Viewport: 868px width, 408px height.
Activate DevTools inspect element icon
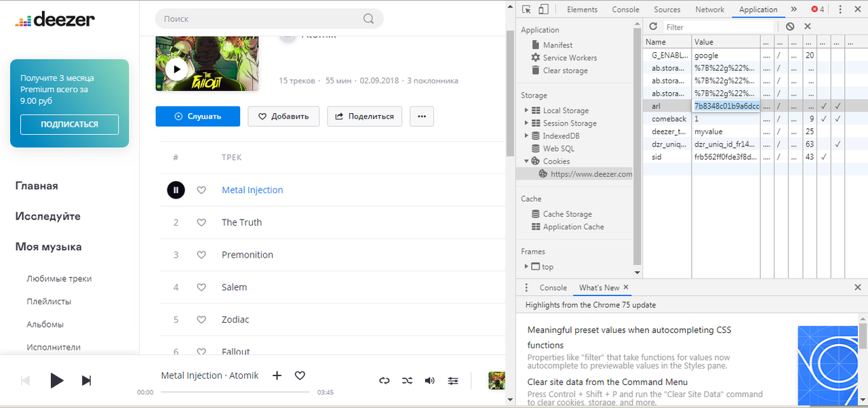pyautogui.click(x=527, y=9)
